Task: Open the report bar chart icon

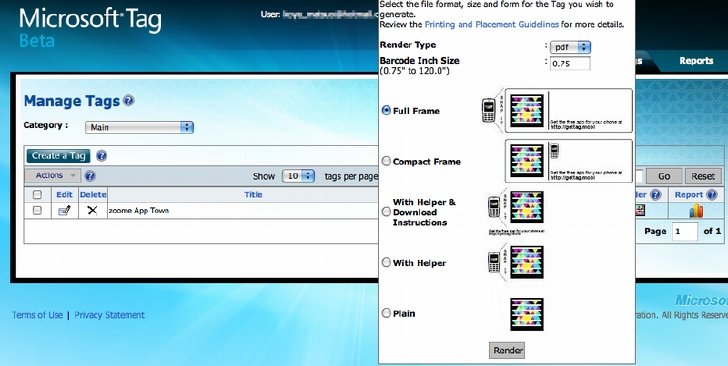Action: [x=696, y=211]
